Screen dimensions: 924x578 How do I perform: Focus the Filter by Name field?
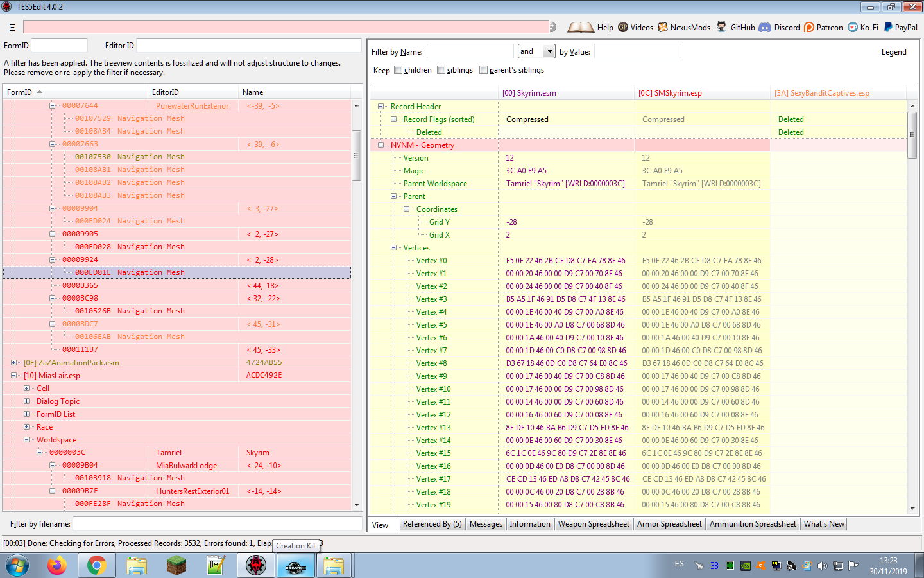[470, 51]
